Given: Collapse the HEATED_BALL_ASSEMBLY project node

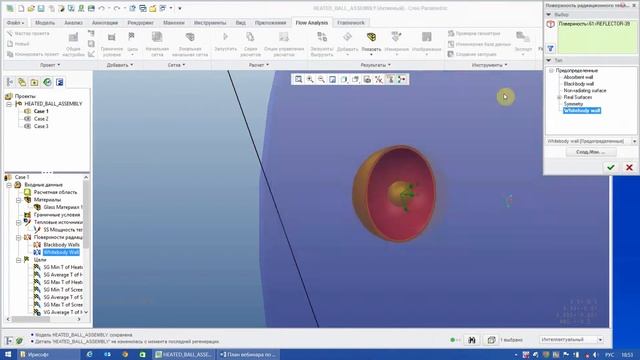Looking at the screenshot, I should click(x=9, y=104).
